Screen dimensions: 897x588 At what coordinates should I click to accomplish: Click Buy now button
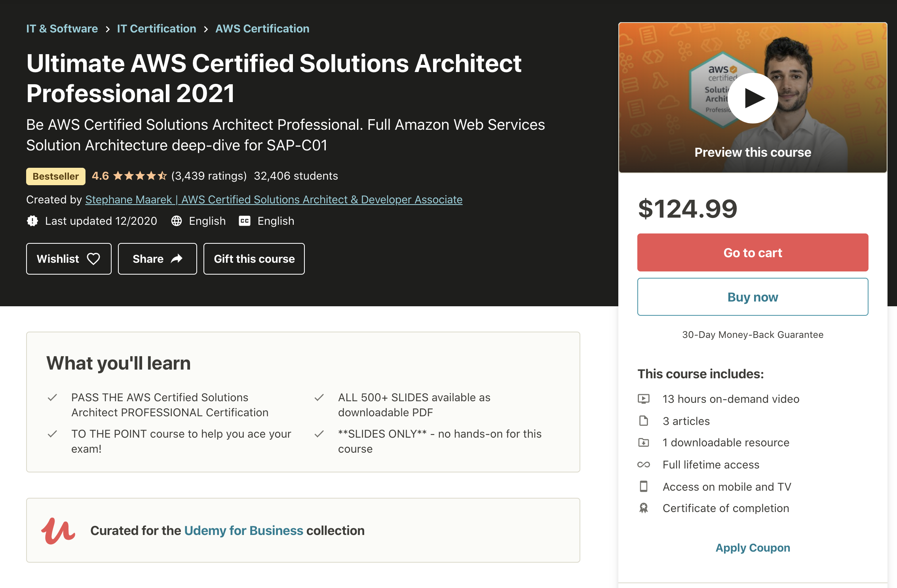pyautogui.click(x=753, y=297)
